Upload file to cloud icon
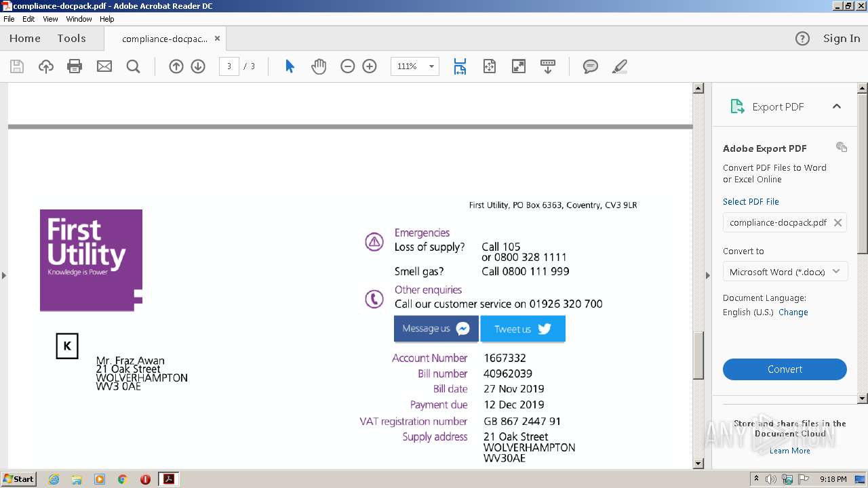 (x=45, y=66)
